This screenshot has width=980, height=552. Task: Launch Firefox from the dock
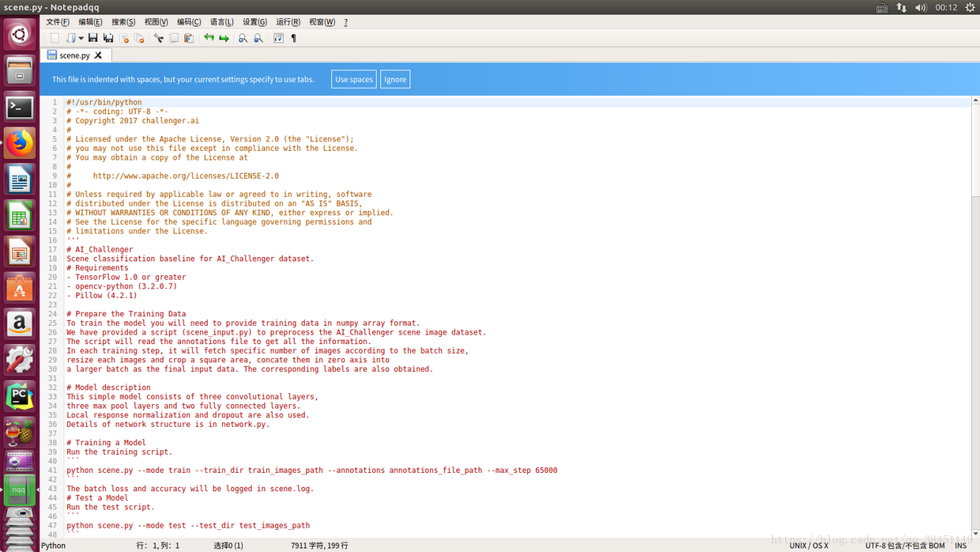click(20, 143)
